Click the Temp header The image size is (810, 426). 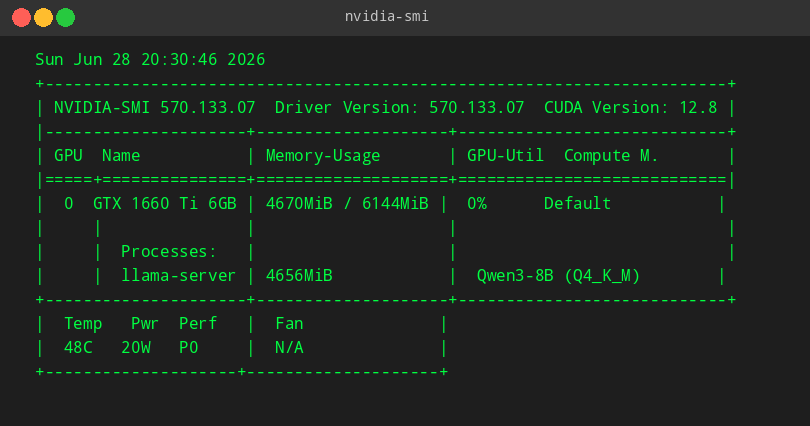point(83,324)
